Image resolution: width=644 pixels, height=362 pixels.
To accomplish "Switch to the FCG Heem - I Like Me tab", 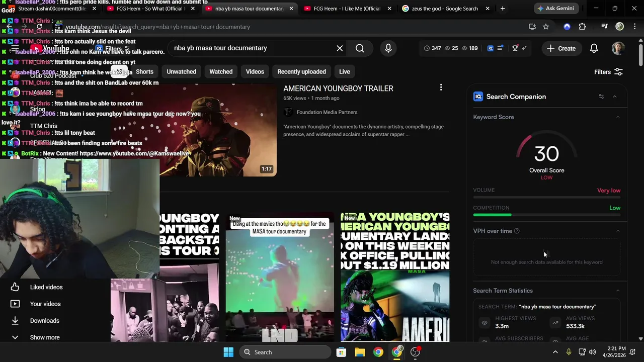I will tap(347, 9).
